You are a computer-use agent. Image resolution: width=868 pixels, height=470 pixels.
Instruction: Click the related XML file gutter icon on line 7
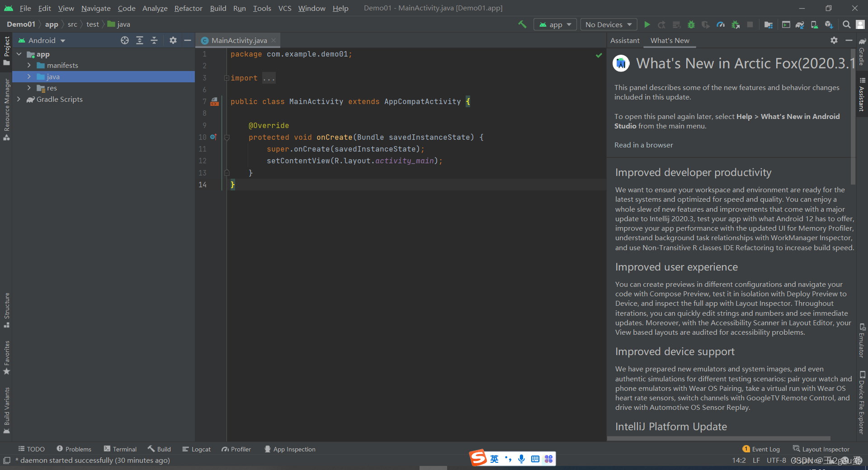tap(215, 102)
